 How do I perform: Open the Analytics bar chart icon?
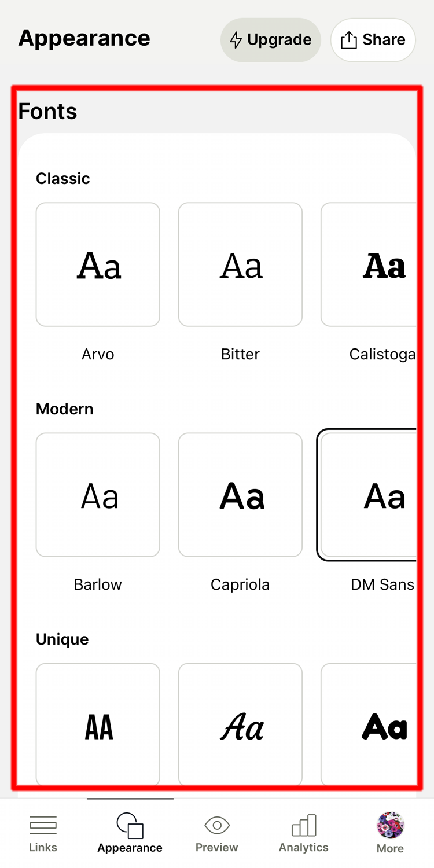pyautogui.click(x=304, y=825)
